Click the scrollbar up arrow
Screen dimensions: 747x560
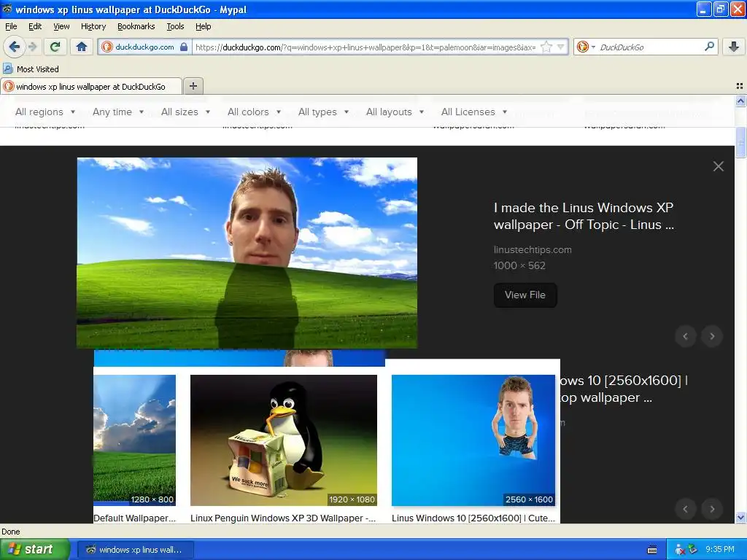(740, 101)
